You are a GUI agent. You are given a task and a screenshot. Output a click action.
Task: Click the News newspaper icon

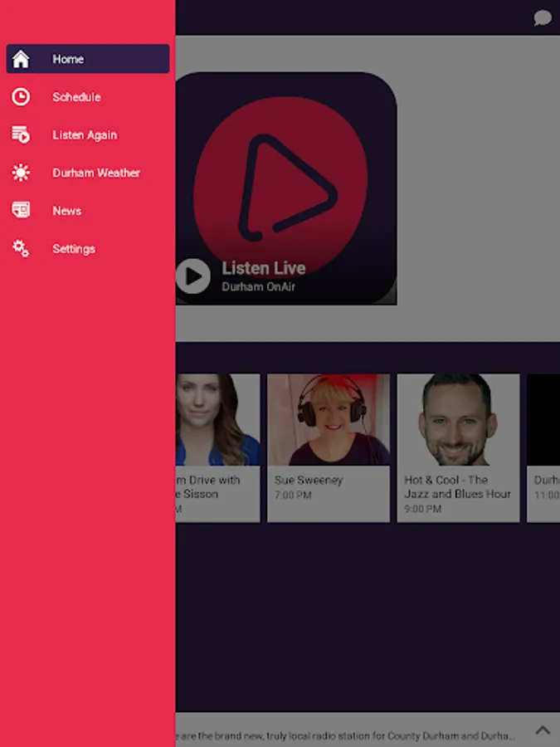click(x=21, y=210)
